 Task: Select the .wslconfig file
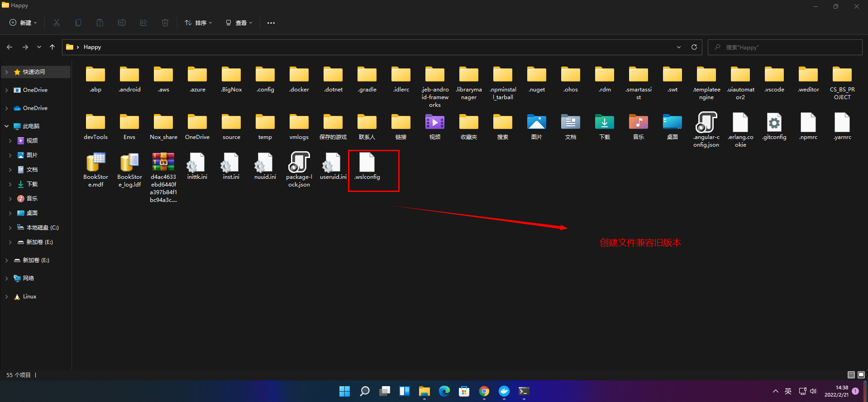pyautogui.click(x=367, y=166)
